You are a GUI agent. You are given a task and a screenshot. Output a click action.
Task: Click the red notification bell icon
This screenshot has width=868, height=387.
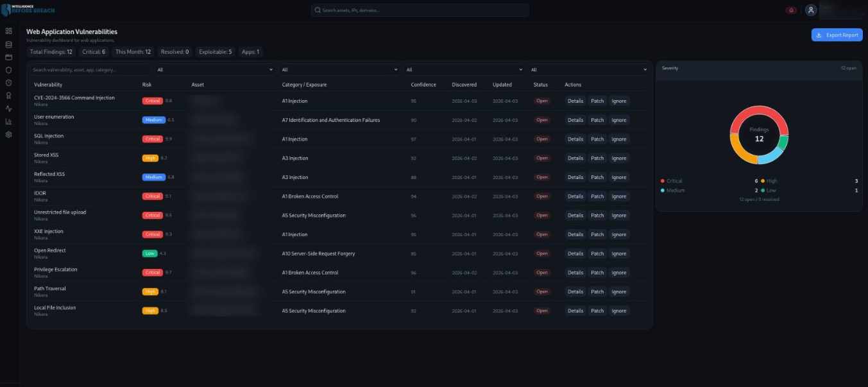pyautogui.click(x=791, y=10)
